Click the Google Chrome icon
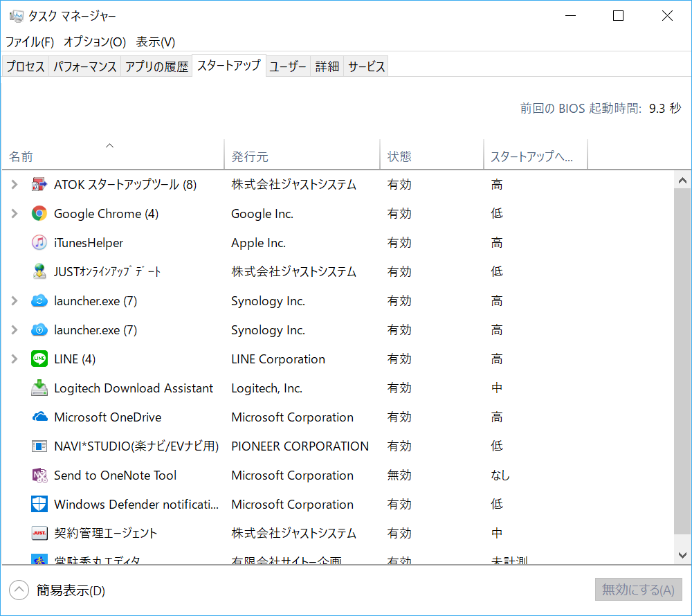 (x=39, y=214)
